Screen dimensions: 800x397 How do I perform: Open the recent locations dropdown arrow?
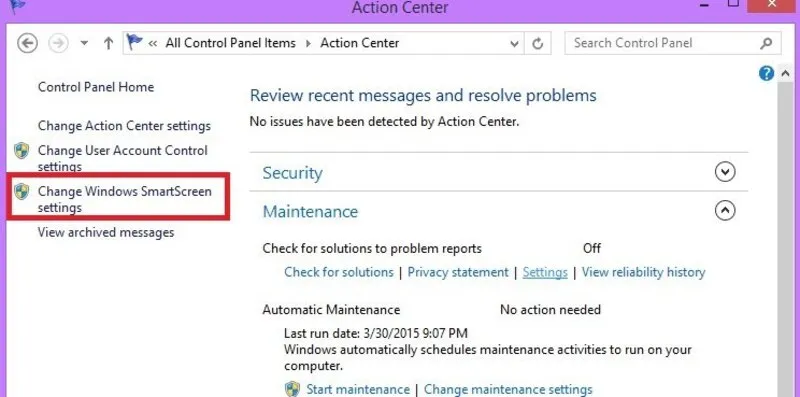coord(84,43)
